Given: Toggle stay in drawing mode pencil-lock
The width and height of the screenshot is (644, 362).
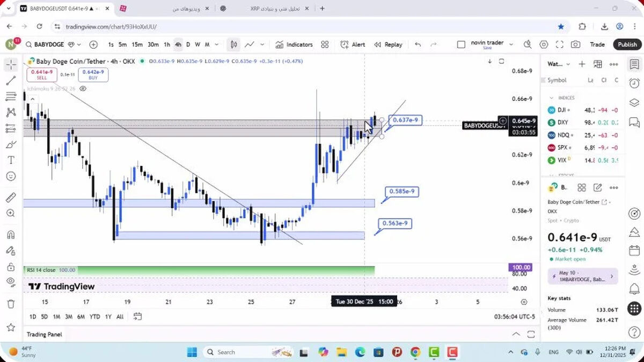Looking at the screenshot, I should (x=11, y=250).
